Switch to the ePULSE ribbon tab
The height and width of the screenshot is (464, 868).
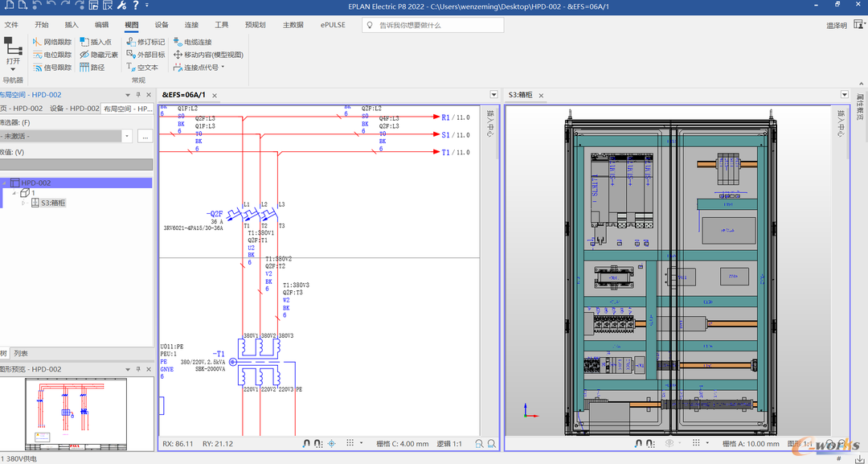coord(333,25)
